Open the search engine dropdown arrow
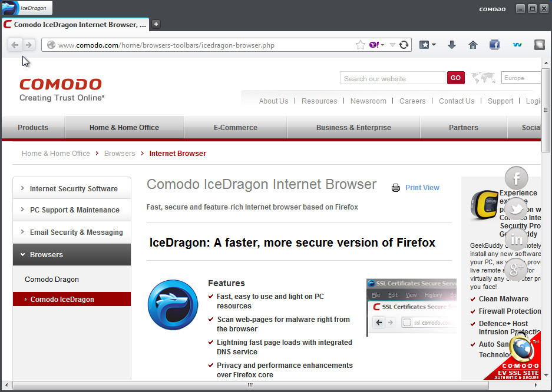This screenshot has width=552, height=392. pyautogui.click(x=383, y=45)
